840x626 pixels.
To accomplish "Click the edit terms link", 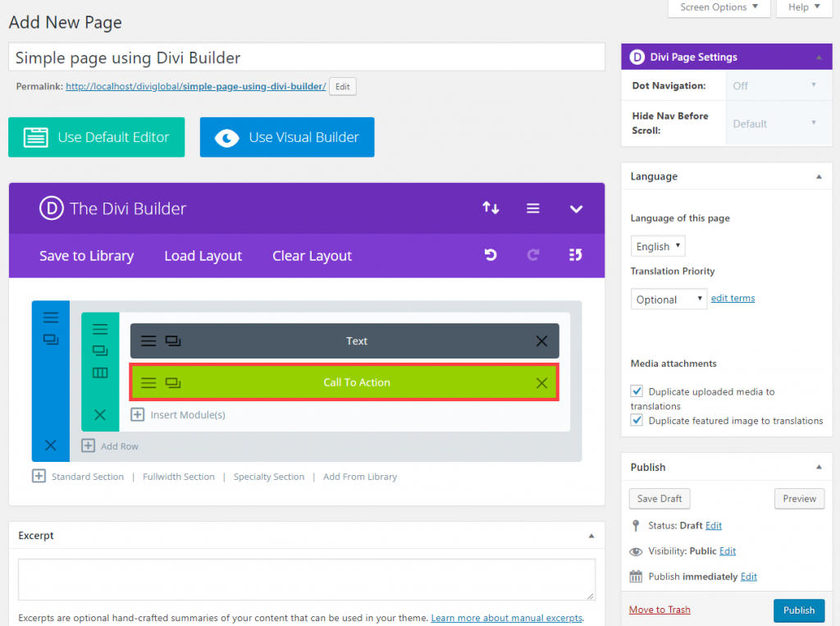I will click(x=733, y=298).
